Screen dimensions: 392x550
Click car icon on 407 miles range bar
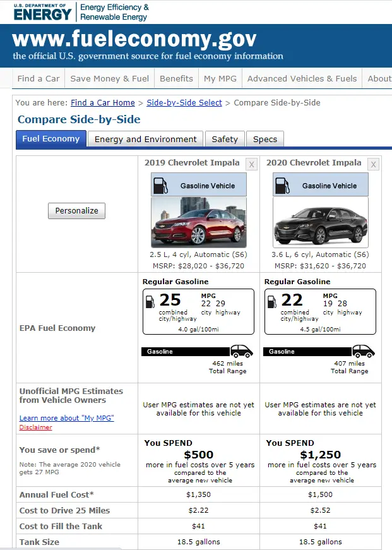(x=363, y=350)
